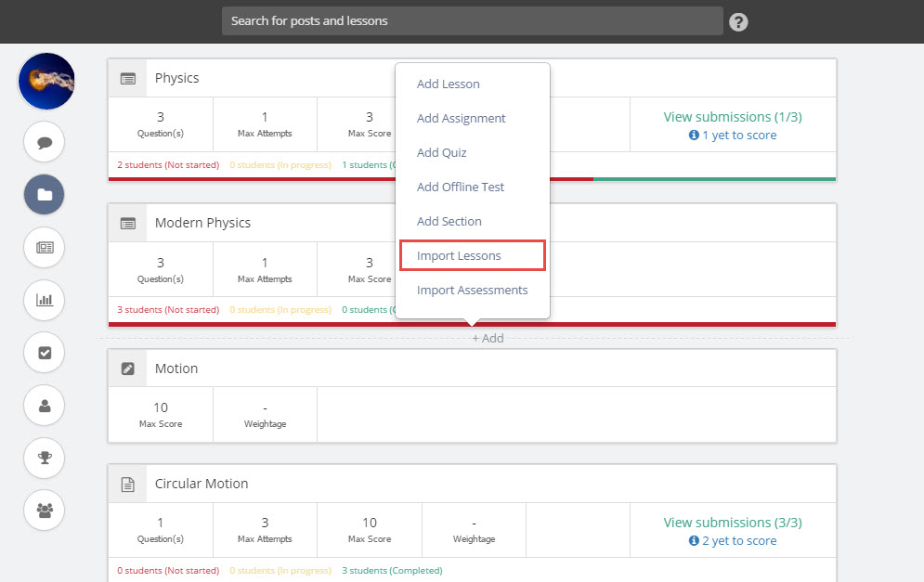
Task: Click the + Add link
Action: (488, 338)
